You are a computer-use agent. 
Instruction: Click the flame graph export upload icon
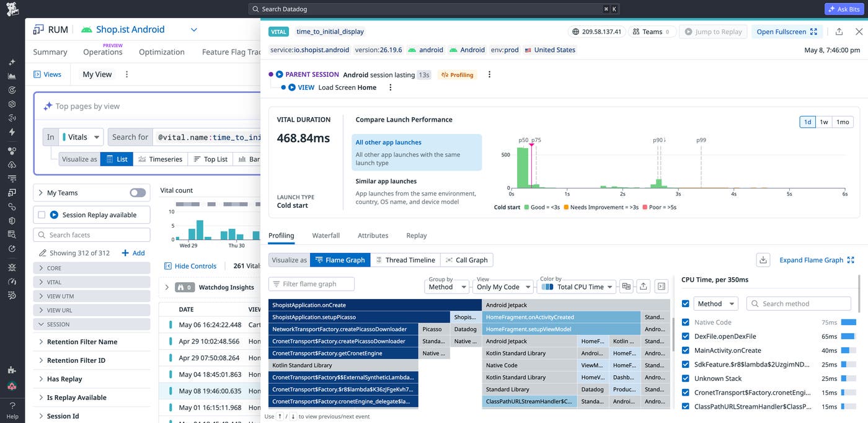tap(644, 286)
